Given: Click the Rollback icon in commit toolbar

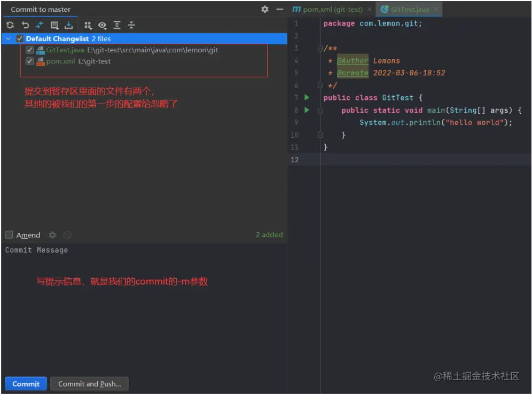Looking at the screenshot, I should point(25,25).
